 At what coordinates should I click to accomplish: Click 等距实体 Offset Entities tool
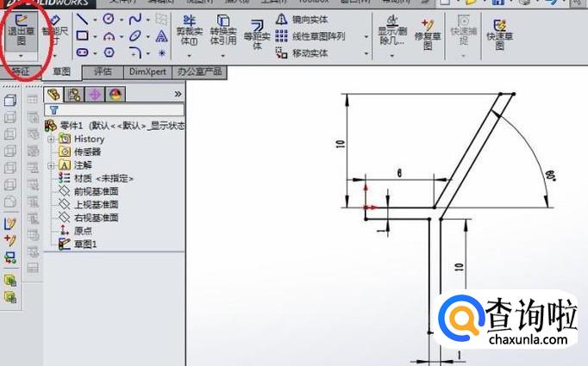tap(257, 34)
